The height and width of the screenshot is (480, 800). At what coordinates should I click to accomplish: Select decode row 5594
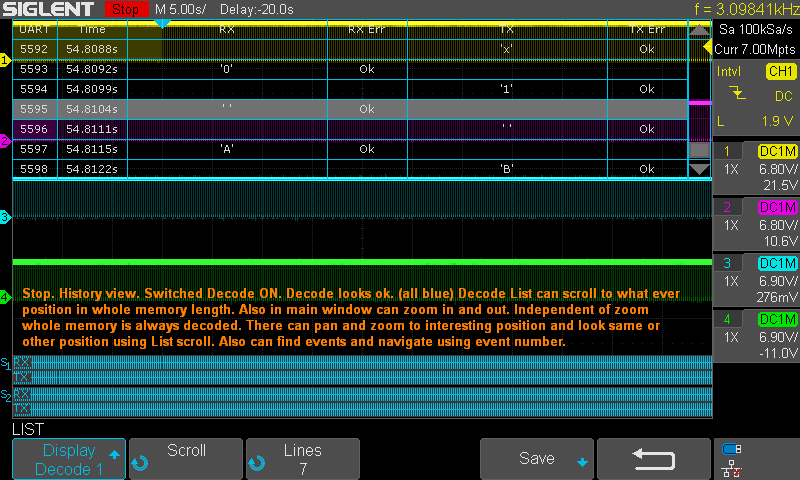coord(350,89)
